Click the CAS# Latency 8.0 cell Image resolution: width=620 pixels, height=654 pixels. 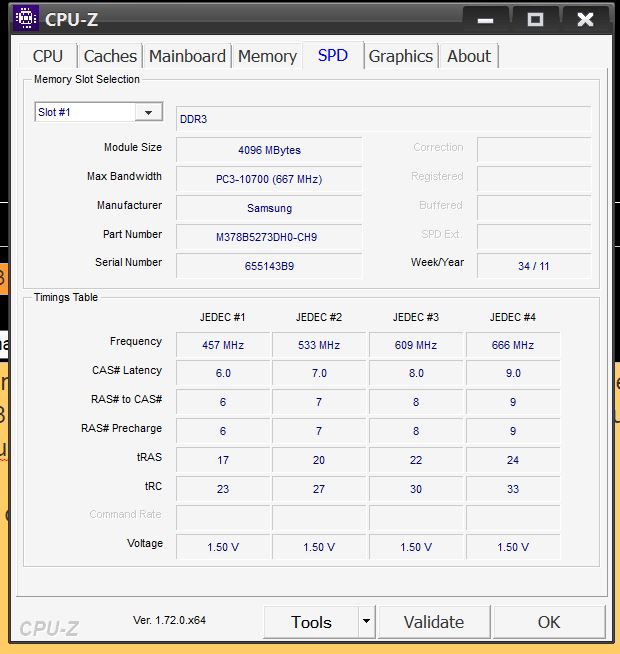tap(416, 373)
